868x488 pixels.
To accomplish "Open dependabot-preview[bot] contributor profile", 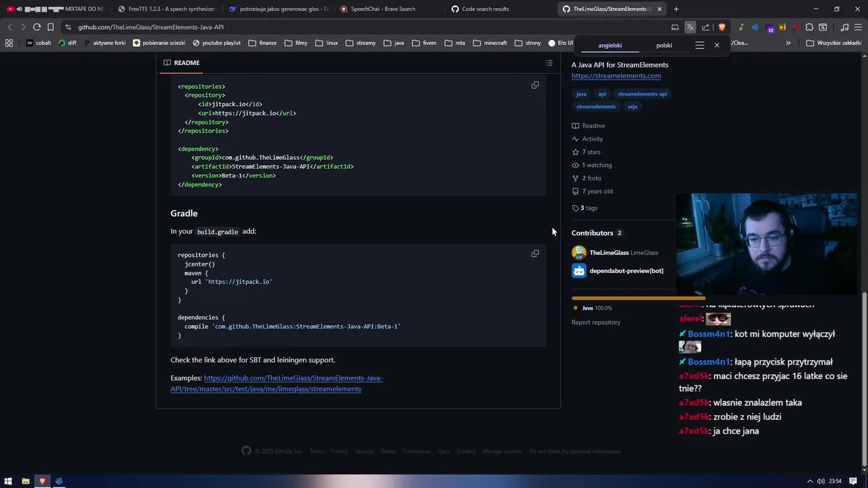I will [x=626, y=271].
